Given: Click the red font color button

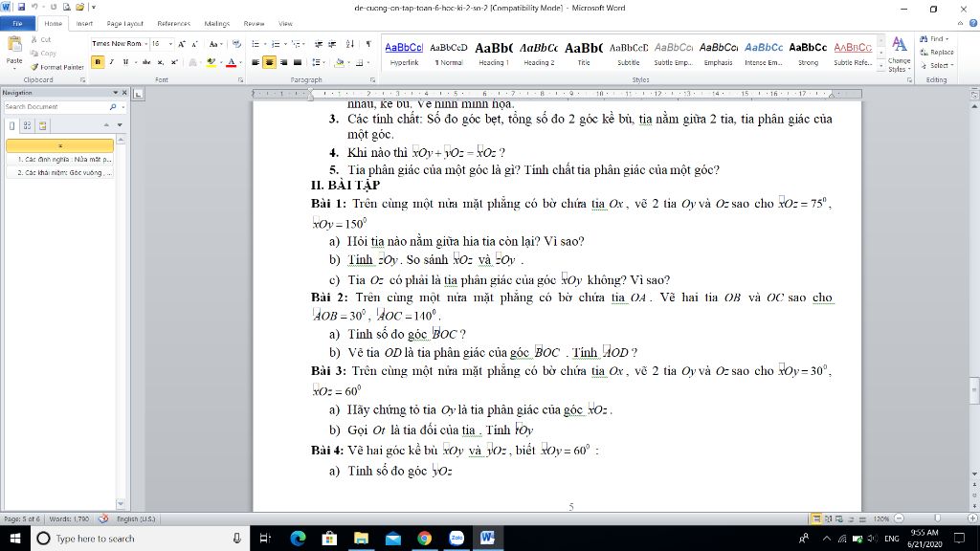Looking at the screenshot, I should pos(232,62).
